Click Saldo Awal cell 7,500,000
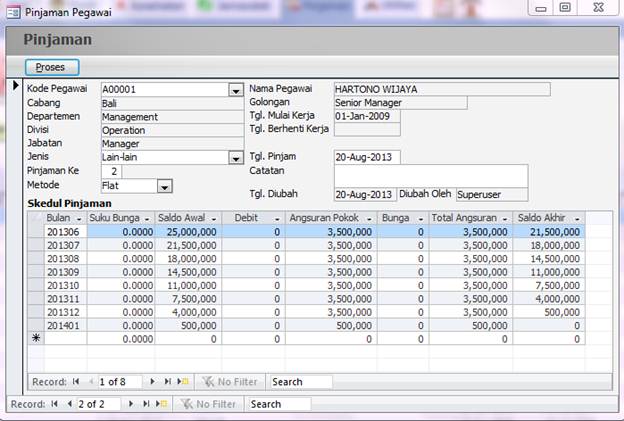 click(x=188, y=299)
